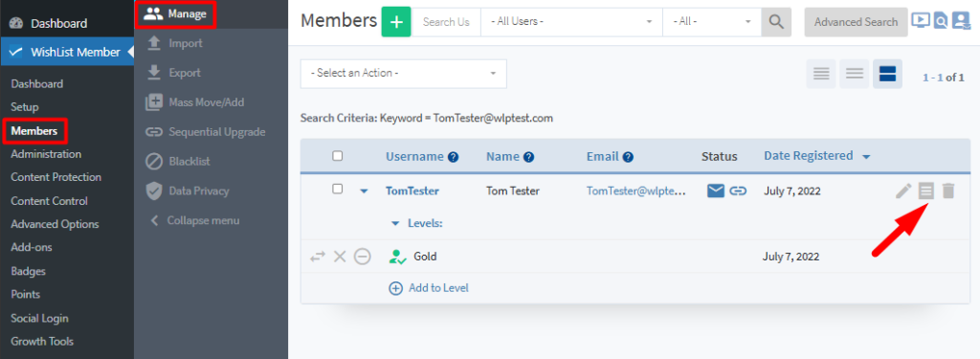Delete TomTester with the trash icon
980x359 pixels.
click(948, 191)
